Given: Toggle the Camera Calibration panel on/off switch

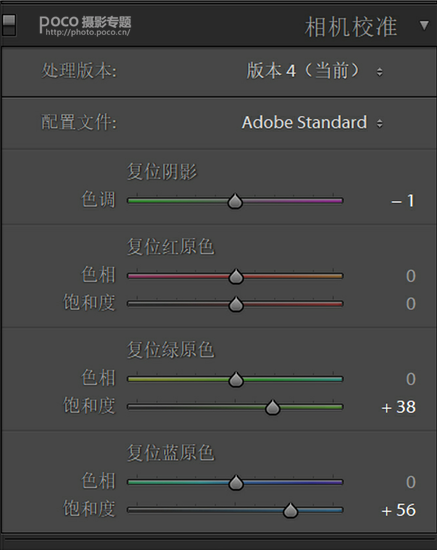Looking at the screenshot, I should coord(9,25).
